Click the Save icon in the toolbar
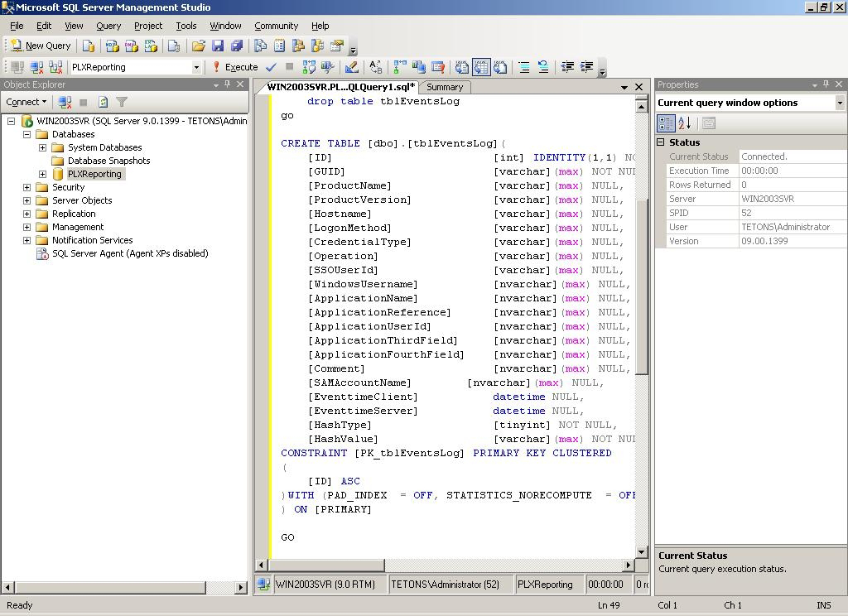The image size is (848, 616). (218, 46)
